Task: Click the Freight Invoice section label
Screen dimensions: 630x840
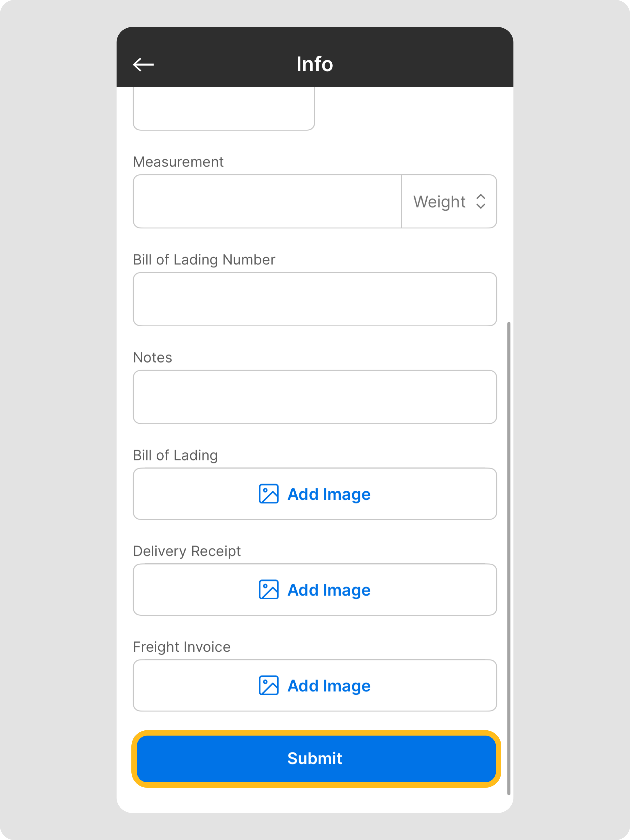Action: point(182,647)
